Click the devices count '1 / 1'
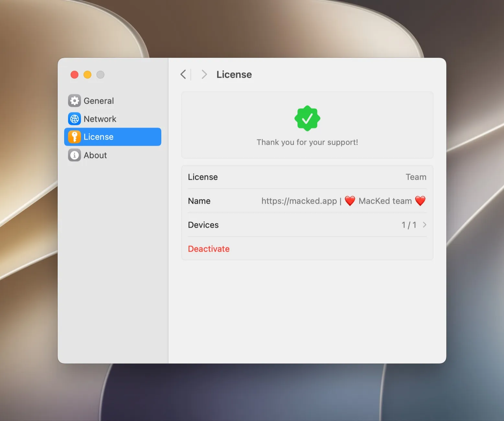Viewport: 504px width, 421px height. pyautogui.click(x=409, y=225)
